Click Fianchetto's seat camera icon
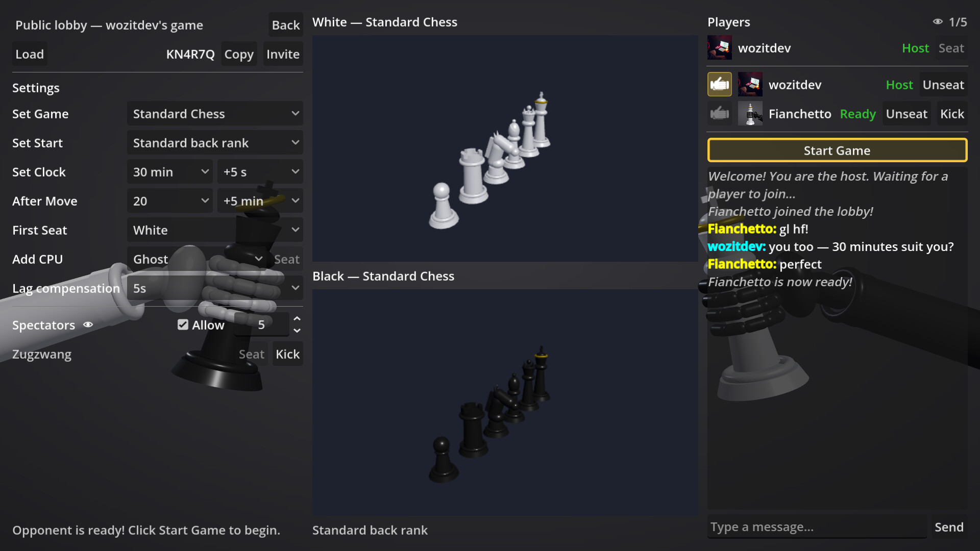The image size is (980, 551). point(720,114)
